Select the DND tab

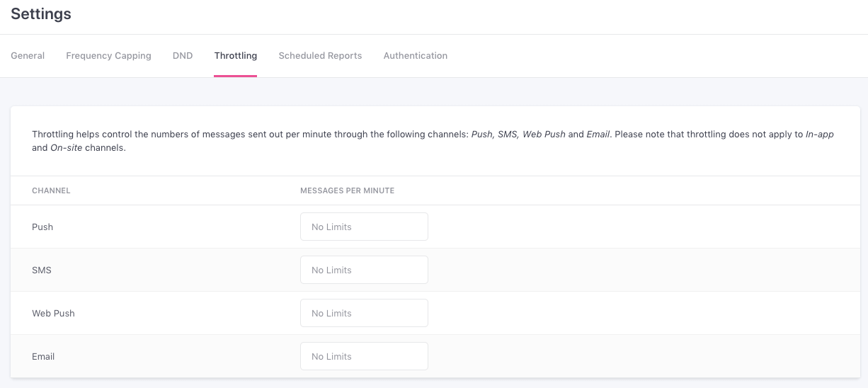[183, 56]
